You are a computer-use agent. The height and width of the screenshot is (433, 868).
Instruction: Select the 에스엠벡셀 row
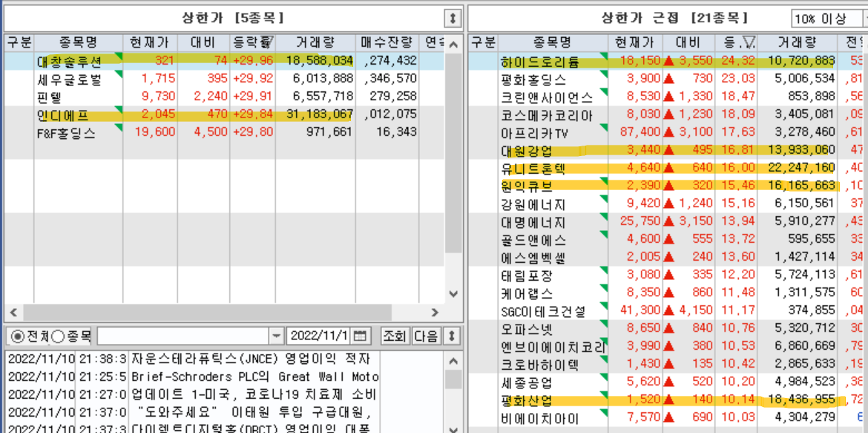coord(668,257)
